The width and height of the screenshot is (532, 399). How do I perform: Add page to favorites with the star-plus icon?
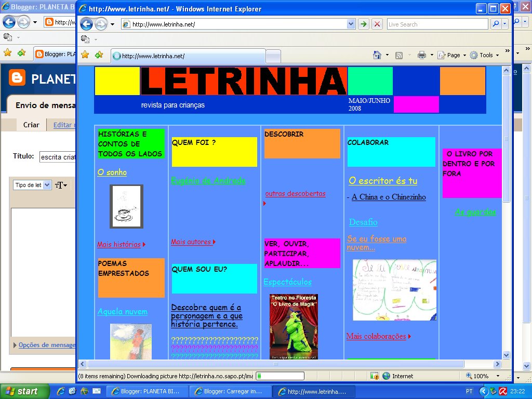tap(99, 54)
